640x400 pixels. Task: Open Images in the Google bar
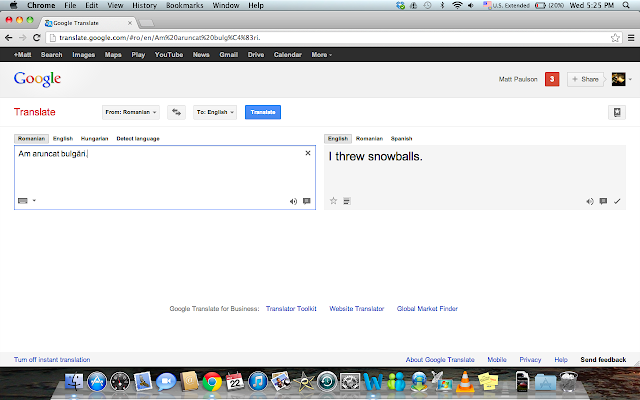(x=84, y=55)
